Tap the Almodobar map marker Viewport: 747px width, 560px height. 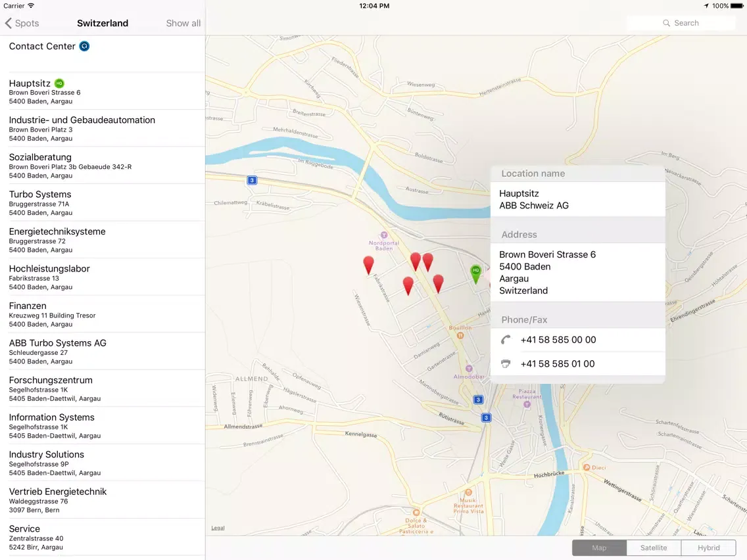469,369
